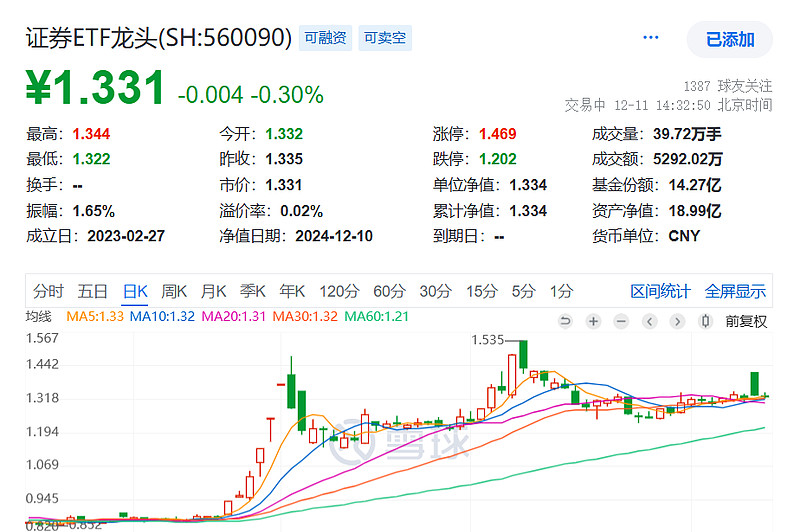Screen dimensions: 800x532
Task: Click the MA30:1.32 indicator label
Action: click(x=305, y=316)
